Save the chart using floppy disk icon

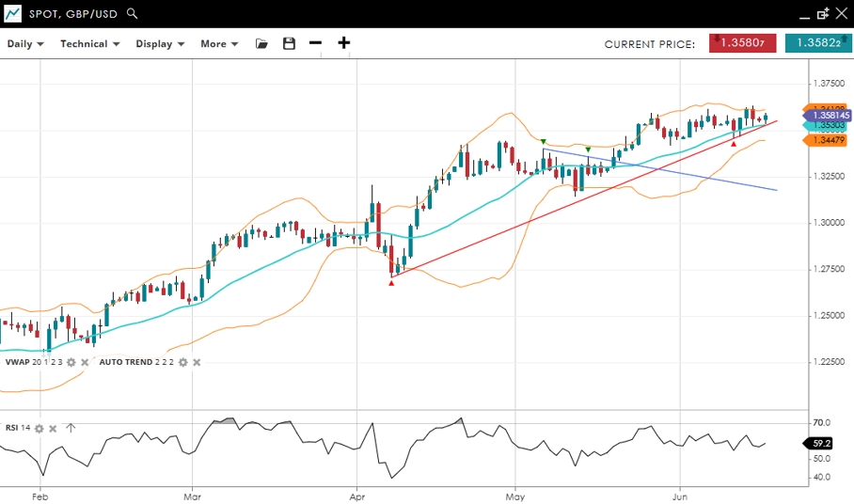[x=289, y=43]
